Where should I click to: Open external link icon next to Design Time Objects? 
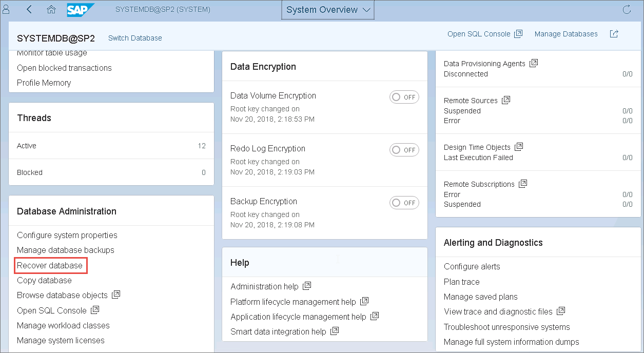[519, 147]
